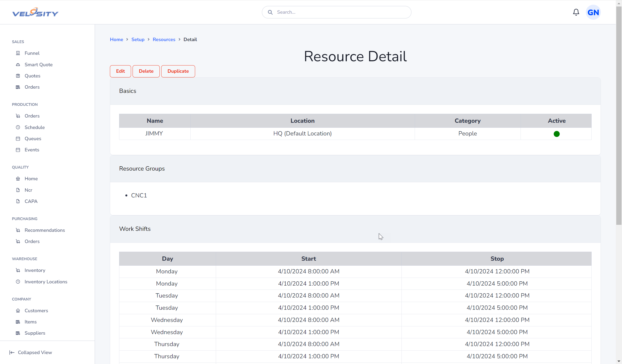
Task: Click the Funnel icon in Sales
Action: 18,53
